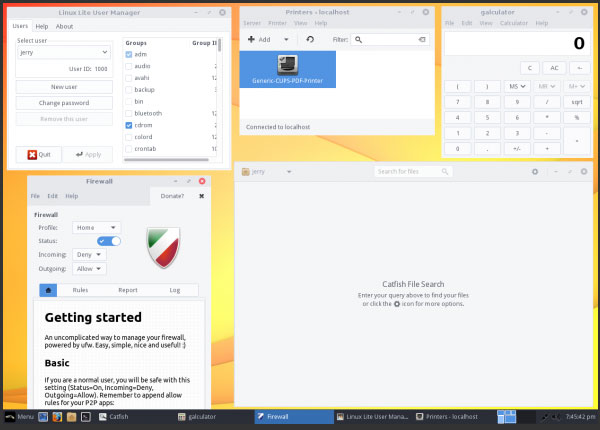Uncheck the adm group checkbox
600x430 pixels.
click(x=129, y=54)
